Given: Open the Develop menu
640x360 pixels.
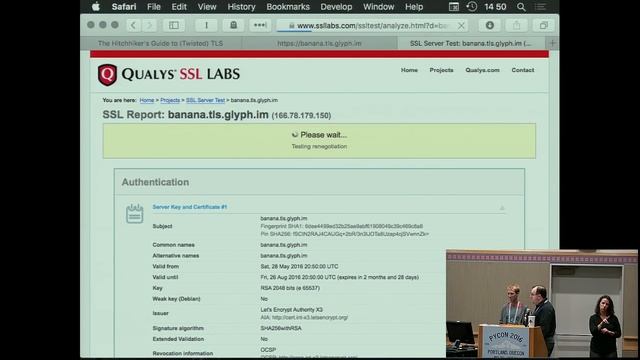Looking at the screenshot, I should click(x=336, y=7).
